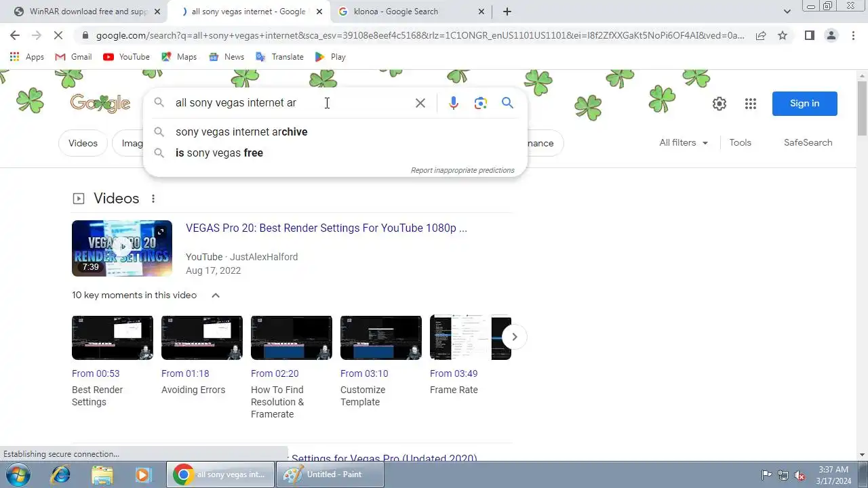Open Customize Template moment thumbnail

[x=381, y=338]
